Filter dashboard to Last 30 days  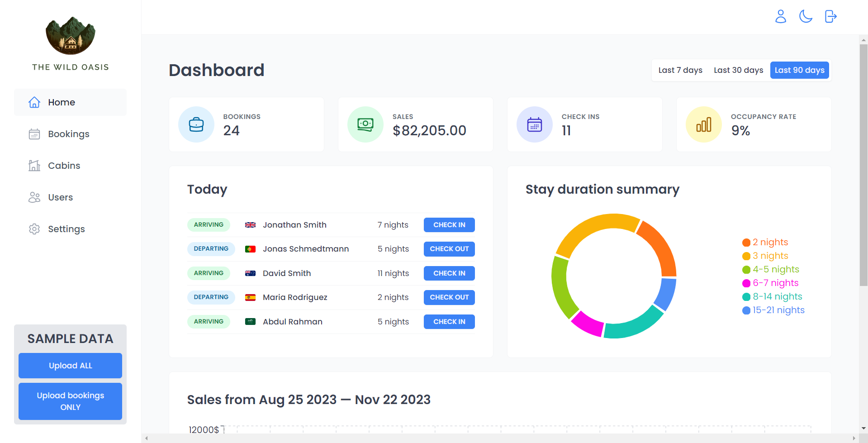739,70
